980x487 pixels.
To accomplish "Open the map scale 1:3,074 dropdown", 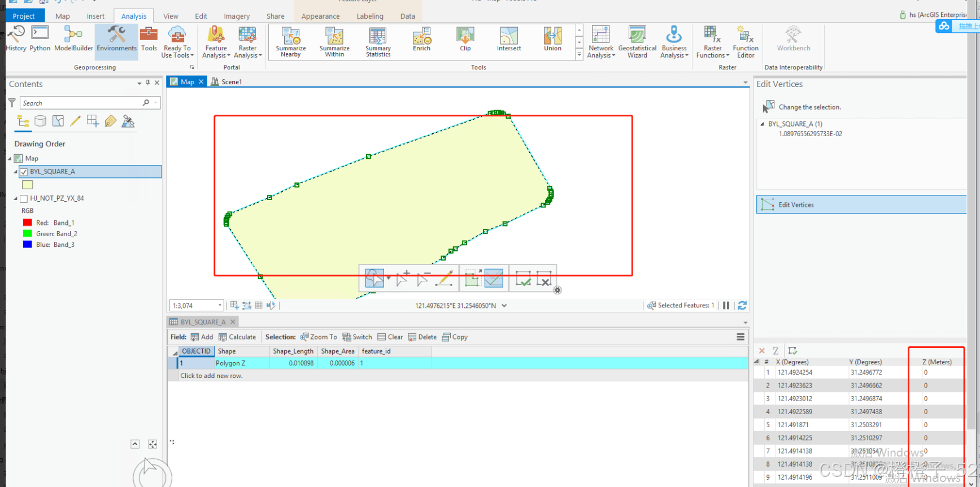I will pyautogui.click(x=220, y=306).
